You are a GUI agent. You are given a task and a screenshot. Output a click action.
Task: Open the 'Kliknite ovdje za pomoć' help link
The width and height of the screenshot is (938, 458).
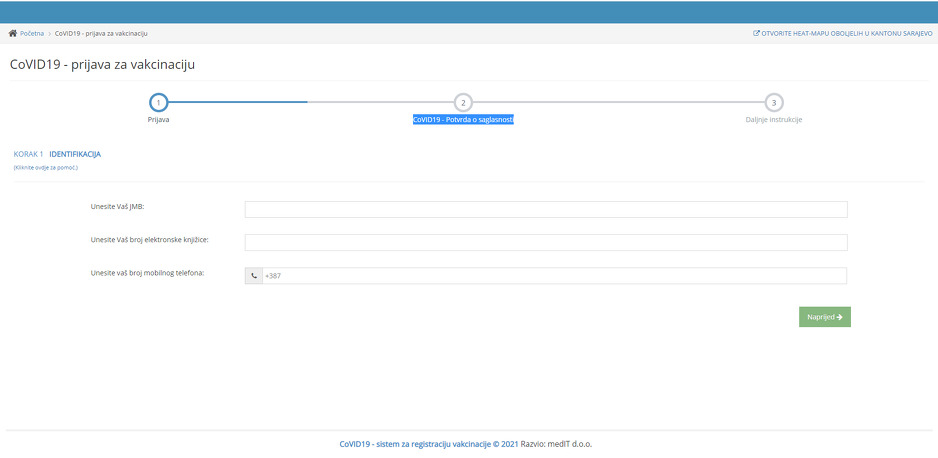pyautogui.click(x=45, y=167)
